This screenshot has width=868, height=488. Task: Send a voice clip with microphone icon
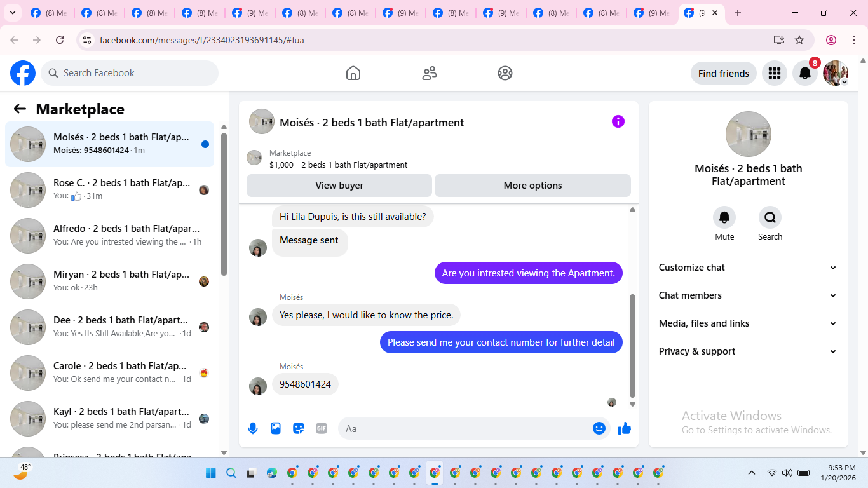[x=253, y=428]
